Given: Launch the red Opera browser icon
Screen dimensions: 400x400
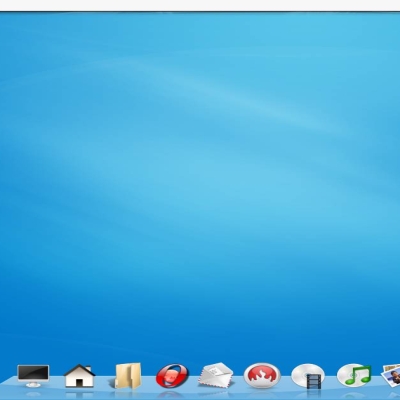Looking at the screenshot, I should point(172,376).
